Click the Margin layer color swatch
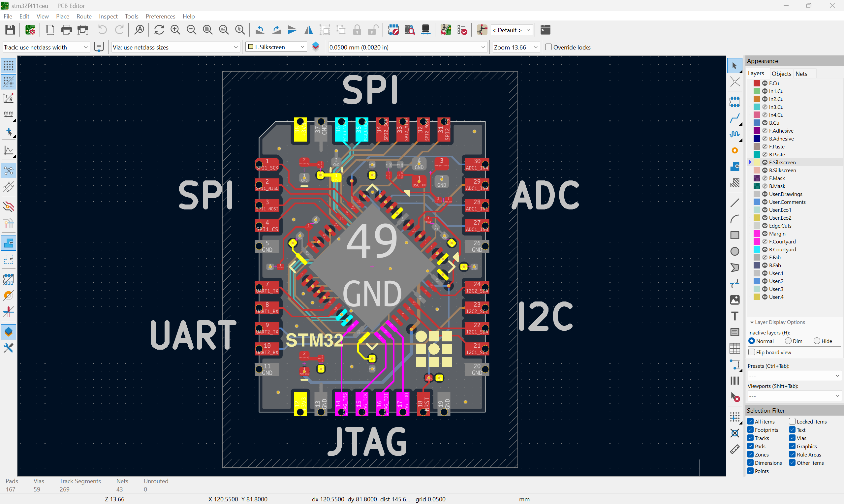 (x=757, y=234)
